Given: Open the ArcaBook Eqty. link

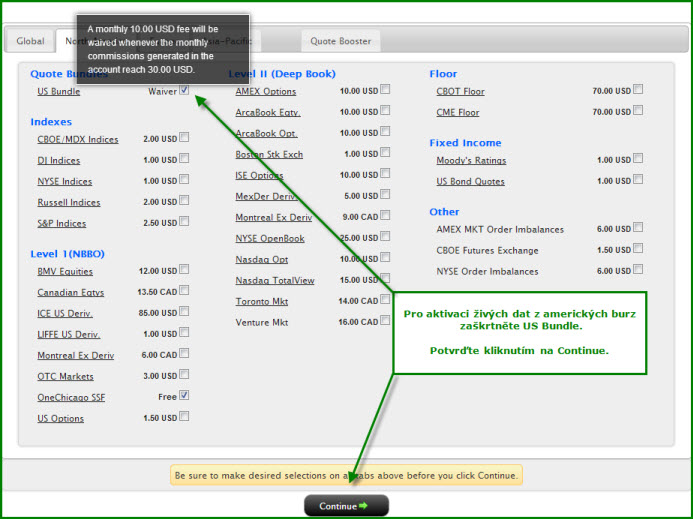Looking at the screenshot, I should [x=268, y=112].
